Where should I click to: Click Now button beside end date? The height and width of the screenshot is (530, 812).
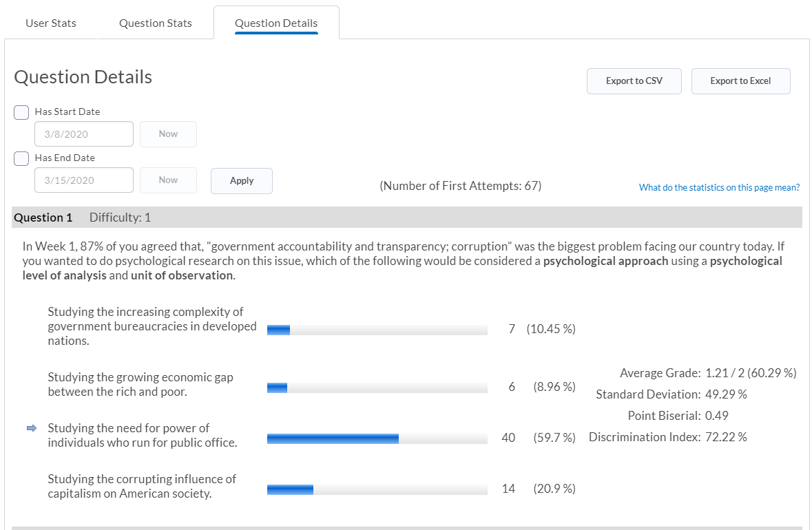[168, 180]
